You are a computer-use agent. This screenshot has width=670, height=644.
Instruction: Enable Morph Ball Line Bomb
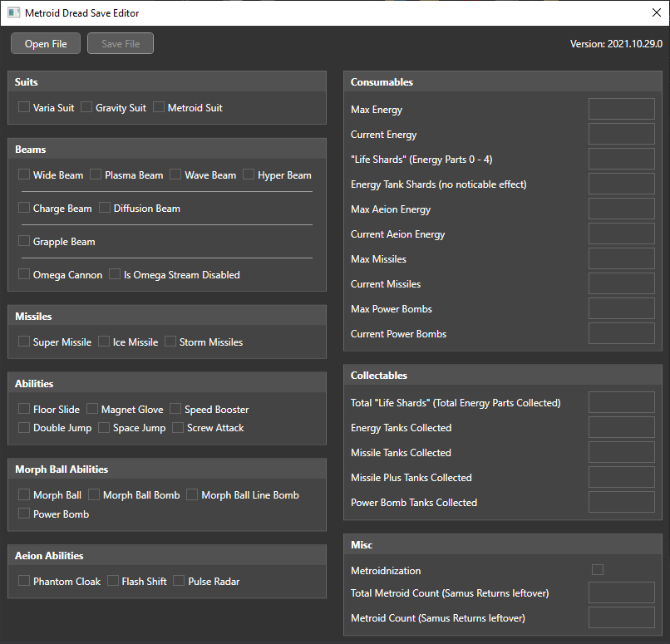192,494
